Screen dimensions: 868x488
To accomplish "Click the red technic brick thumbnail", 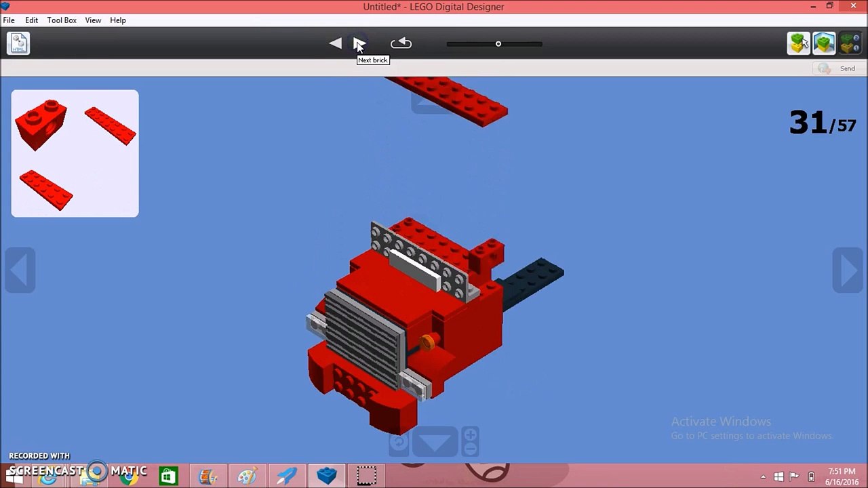I will coord(41,124).
